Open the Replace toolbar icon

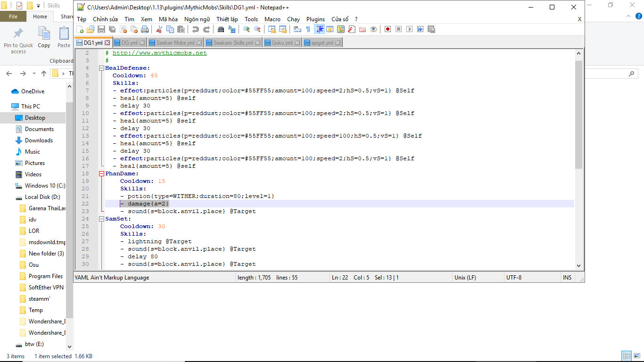231,29
